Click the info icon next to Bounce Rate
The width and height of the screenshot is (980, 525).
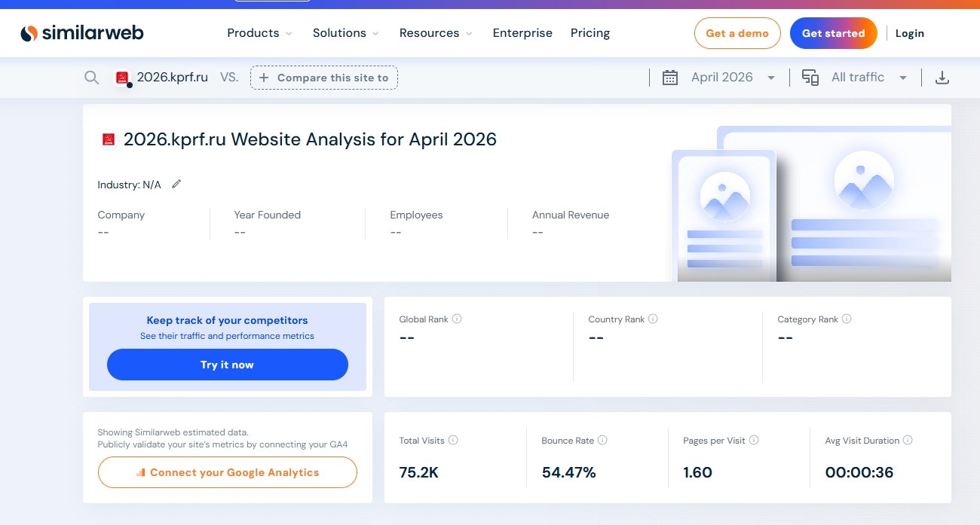[602, 440]
